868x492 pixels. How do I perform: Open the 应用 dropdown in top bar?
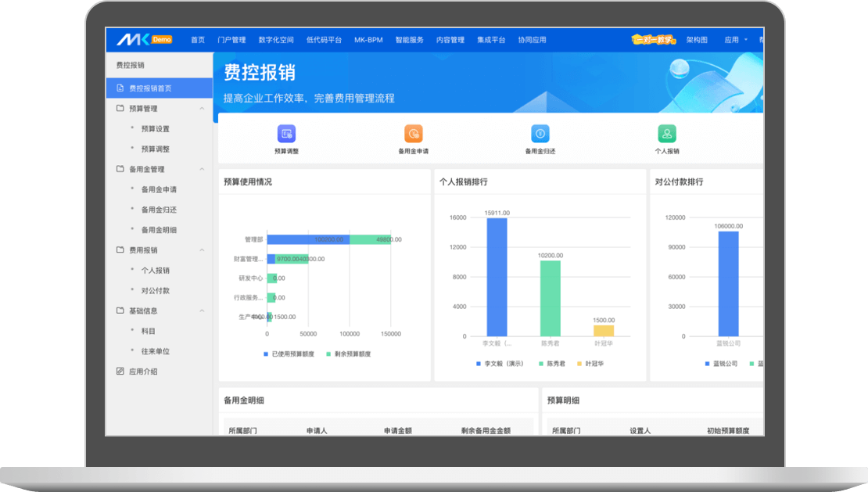[x=735, y=40]
